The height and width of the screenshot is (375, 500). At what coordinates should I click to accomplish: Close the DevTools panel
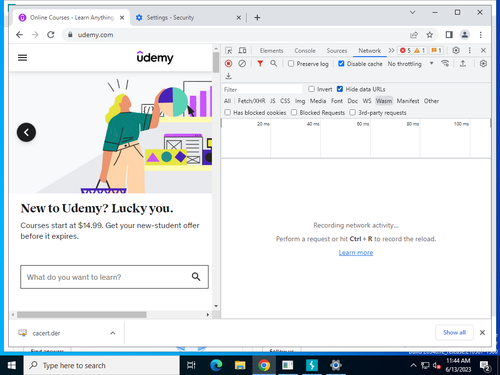483,50
